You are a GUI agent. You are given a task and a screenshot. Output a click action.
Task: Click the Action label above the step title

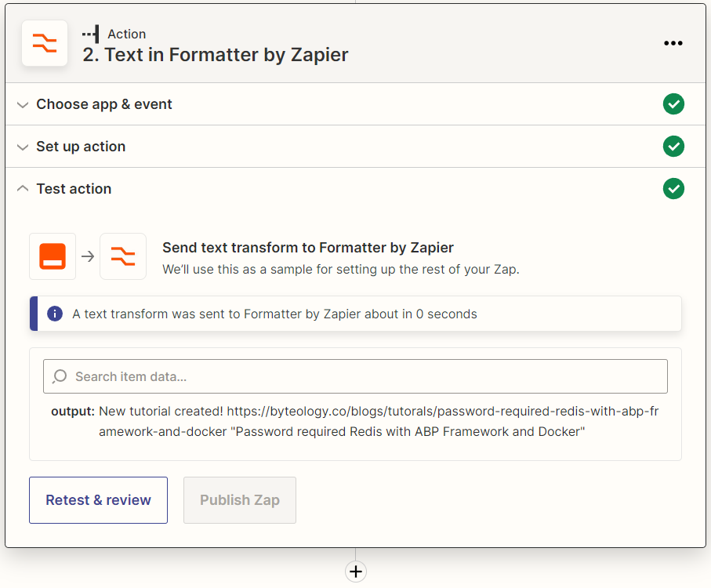tap(127, 34)
